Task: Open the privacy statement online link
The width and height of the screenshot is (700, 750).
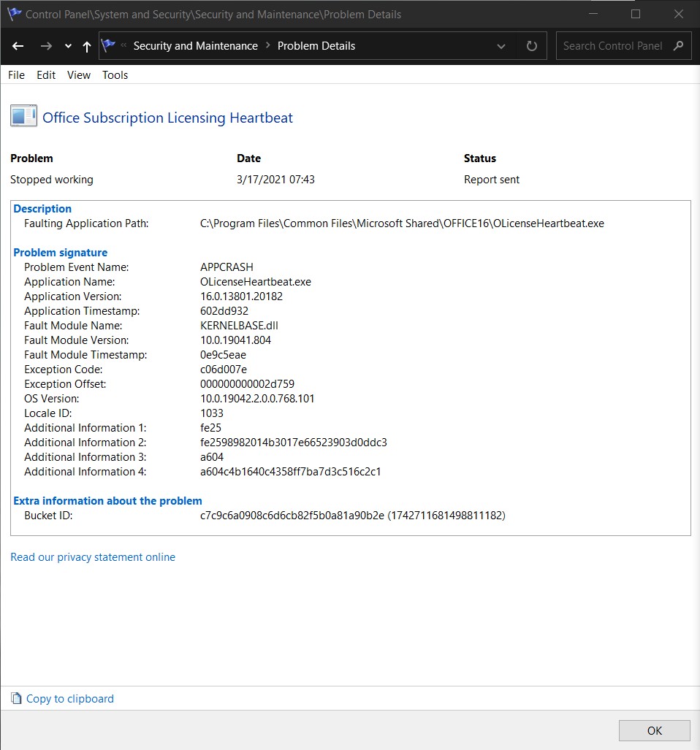Action: coord(93,557)
